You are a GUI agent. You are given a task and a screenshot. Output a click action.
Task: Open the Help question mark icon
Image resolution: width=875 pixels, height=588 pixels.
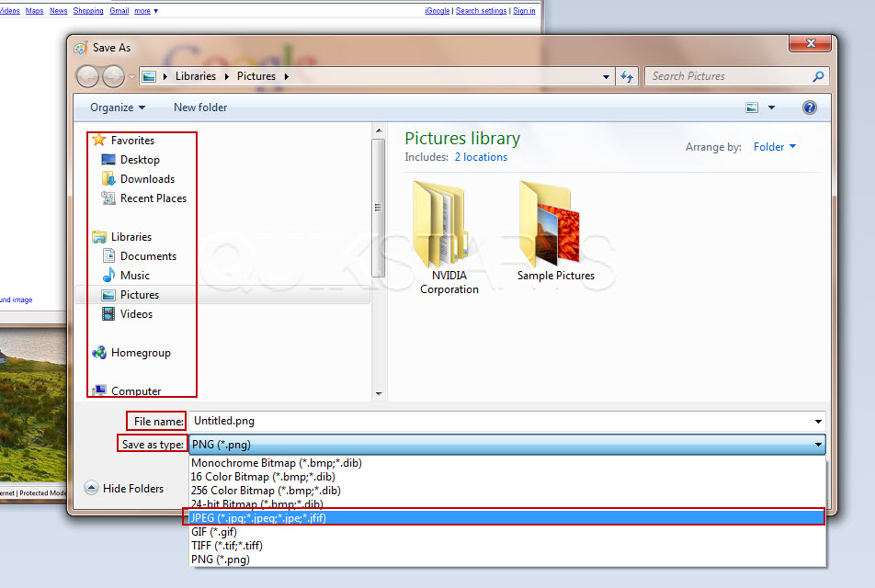tap(809, 107)
